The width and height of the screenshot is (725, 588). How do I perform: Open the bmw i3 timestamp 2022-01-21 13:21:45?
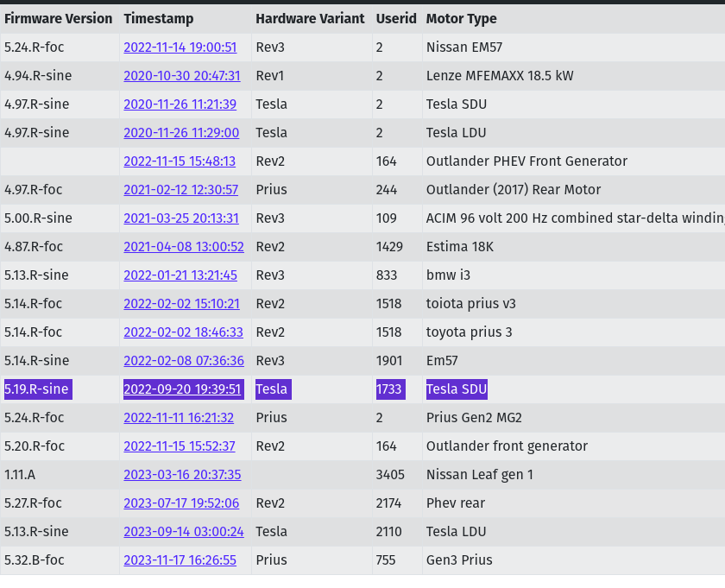tap(180, 275)
